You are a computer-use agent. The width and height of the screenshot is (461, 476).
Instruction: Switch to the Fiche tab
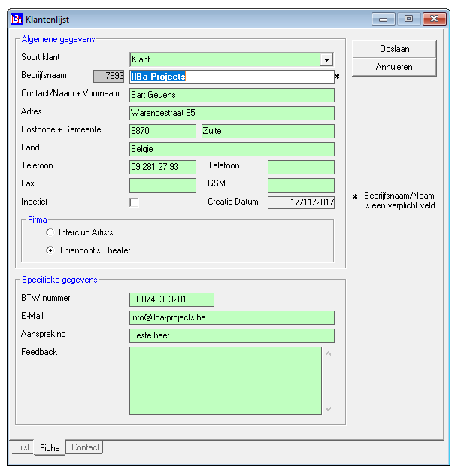[x=50, y=447]
